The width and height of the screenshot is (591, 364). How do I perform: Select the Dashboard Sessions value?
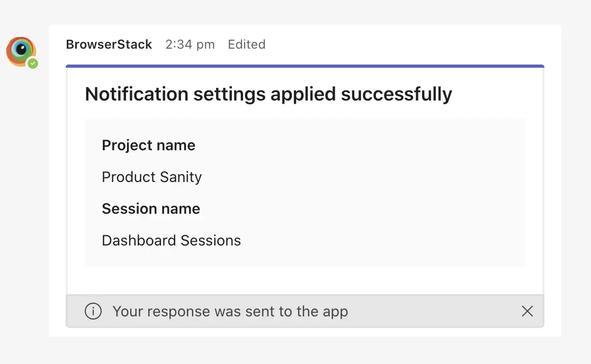click(171, 240)
